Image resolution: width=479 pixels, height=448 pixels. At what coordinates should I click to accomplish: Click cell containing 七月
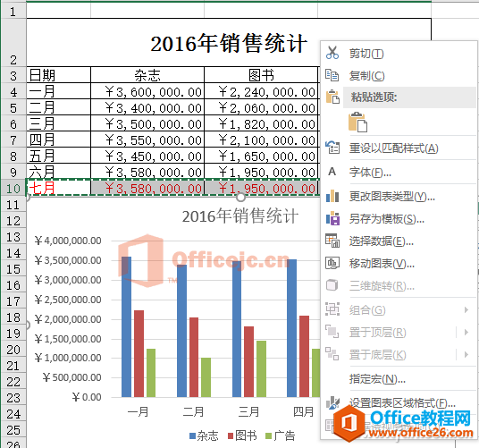point(59,188)
